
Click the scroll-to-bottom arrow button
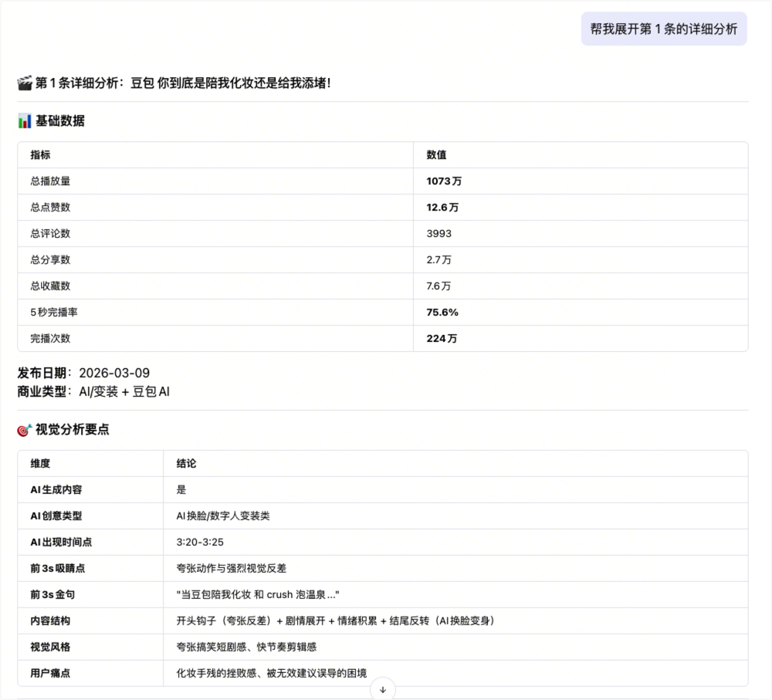383,690
